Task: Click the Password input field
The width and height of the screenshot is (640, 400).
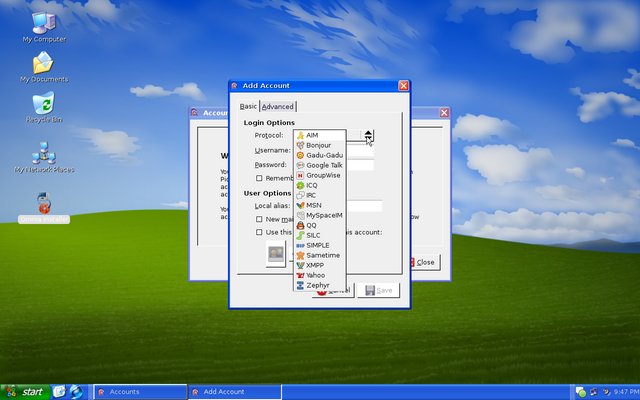Action: [360, 165]
